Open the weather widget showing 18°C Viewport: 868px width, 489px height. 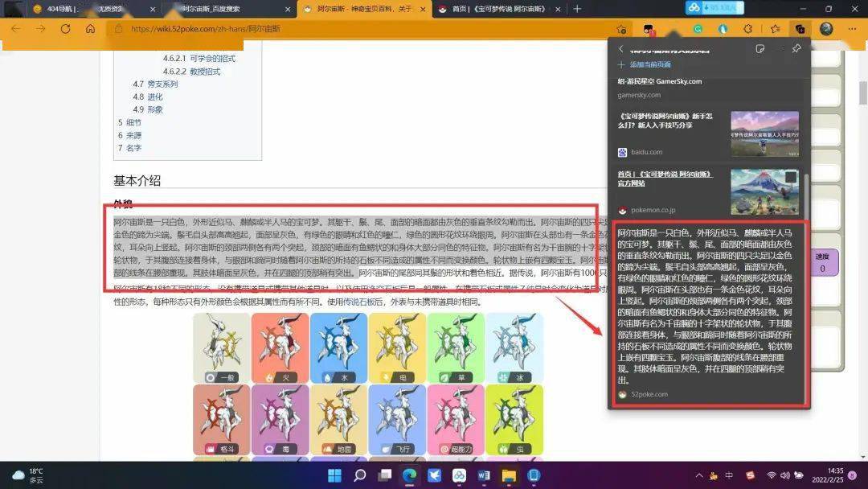(27, 475)
